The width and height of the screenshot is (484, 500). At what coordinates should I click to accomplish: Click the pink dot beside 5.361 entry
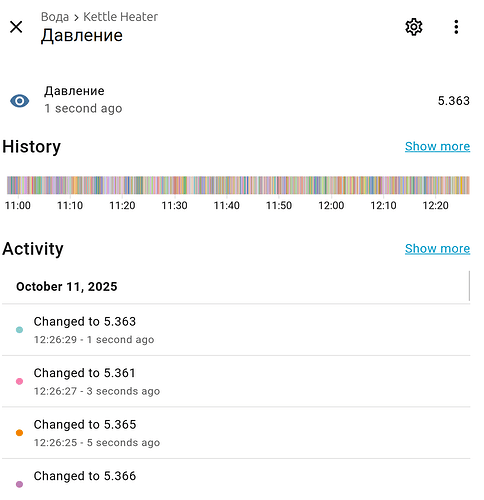pos(19,381)
